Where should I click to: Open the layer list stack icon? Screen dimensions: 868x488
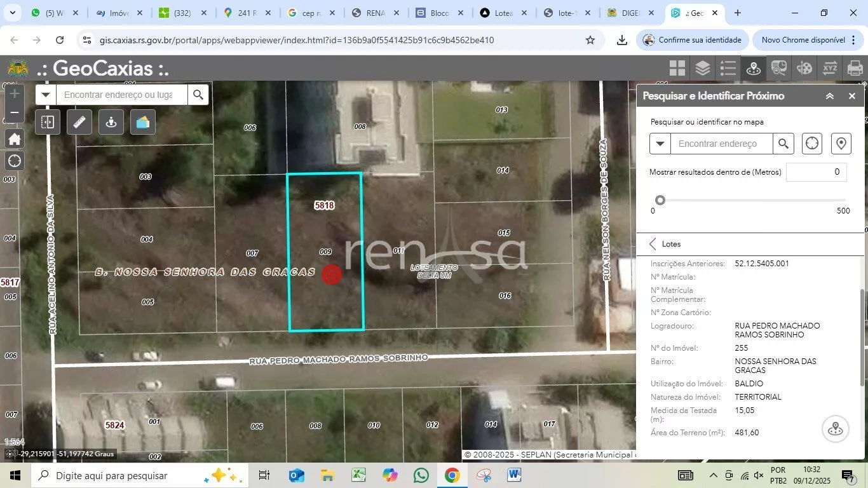point(702,68)
